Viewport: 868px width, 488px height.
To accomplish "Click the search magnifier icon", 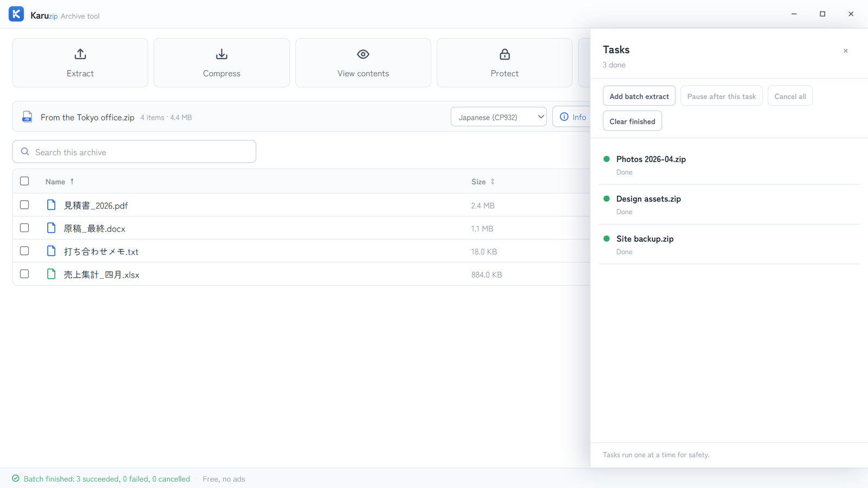I will pos(25,152).
